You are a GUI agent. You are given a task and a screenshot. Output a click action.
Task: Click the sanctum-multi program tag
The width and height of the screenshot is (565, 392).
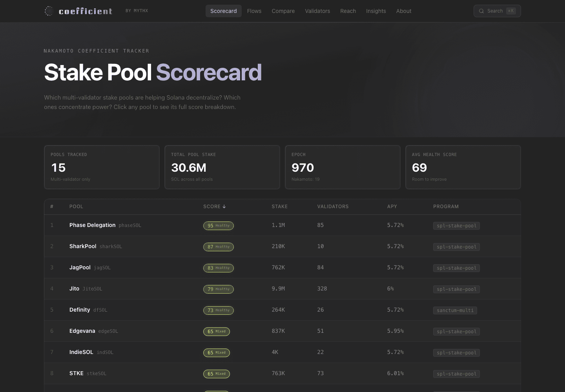point(455,310)
